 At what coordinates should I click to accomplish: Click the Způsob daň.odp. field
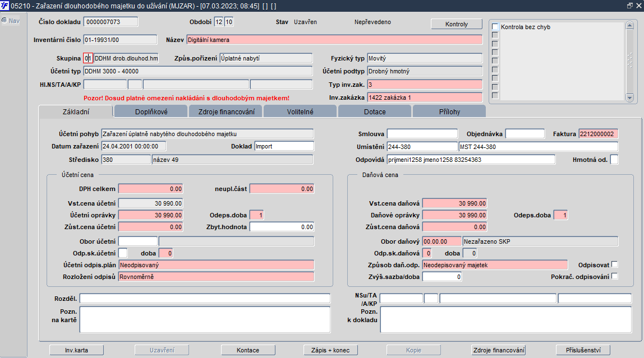tap(495, 265)
